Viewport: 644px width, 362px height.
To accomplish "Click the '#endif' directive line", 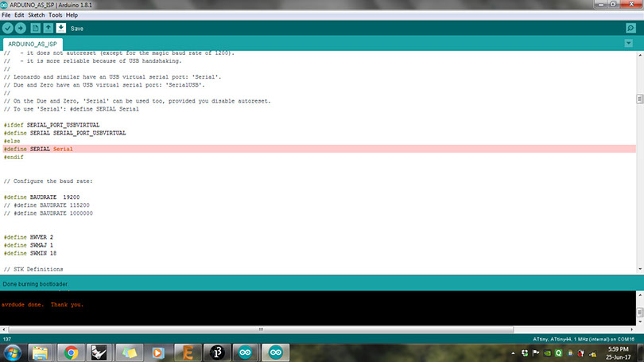I will (x=14, y=158).
